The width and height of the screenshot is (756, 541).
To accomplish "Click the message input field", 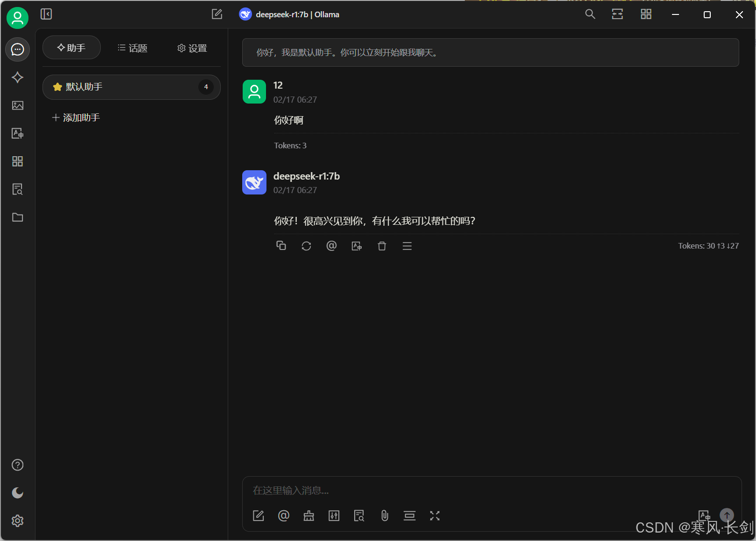I will pyautogui.click(x=491, y=491).
